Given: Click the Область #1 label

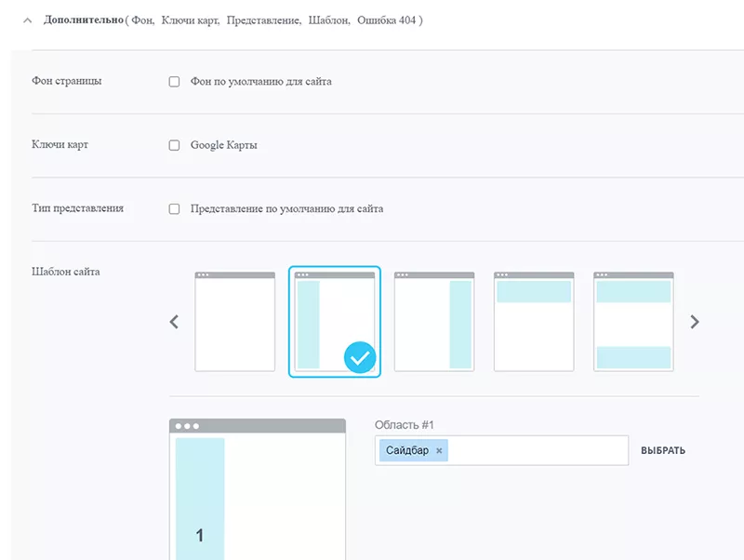Looking at the screenshot, I should click(x=405, y=425).
